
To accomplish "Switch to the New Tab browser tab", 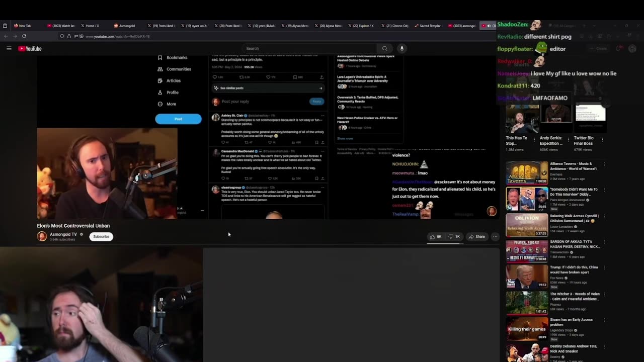I will [x=25, y=26].
